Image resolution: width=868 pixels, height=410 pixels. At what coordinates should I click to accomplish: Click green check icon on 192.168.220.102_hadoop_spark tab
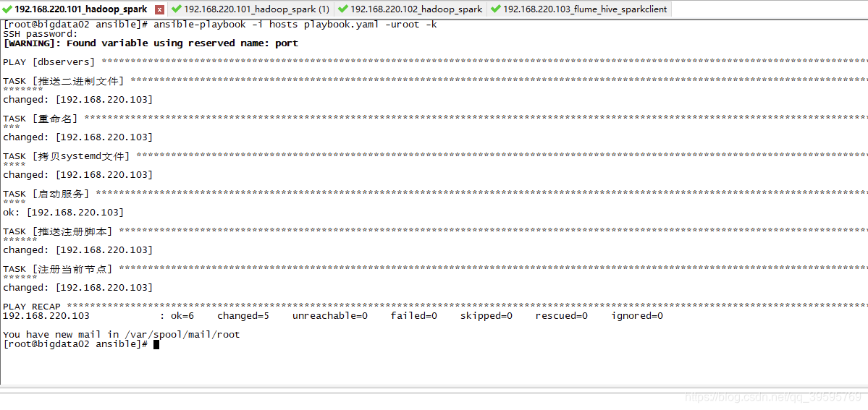pos(342,9)
